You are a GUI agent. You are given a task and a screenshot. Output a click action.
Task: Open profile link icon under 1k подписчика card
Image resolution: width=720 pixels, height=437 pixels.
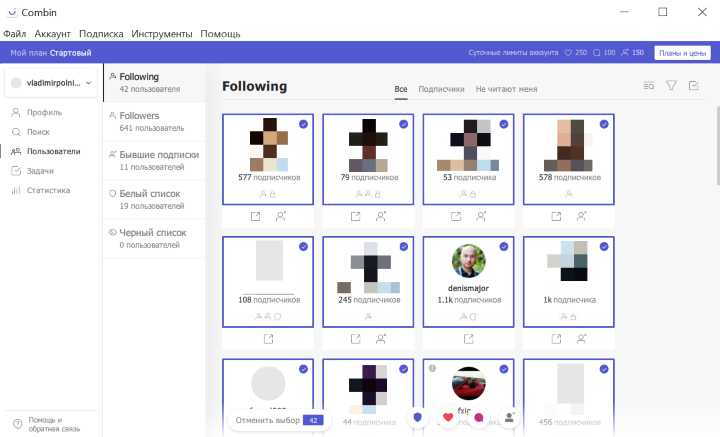click(556, 339)
